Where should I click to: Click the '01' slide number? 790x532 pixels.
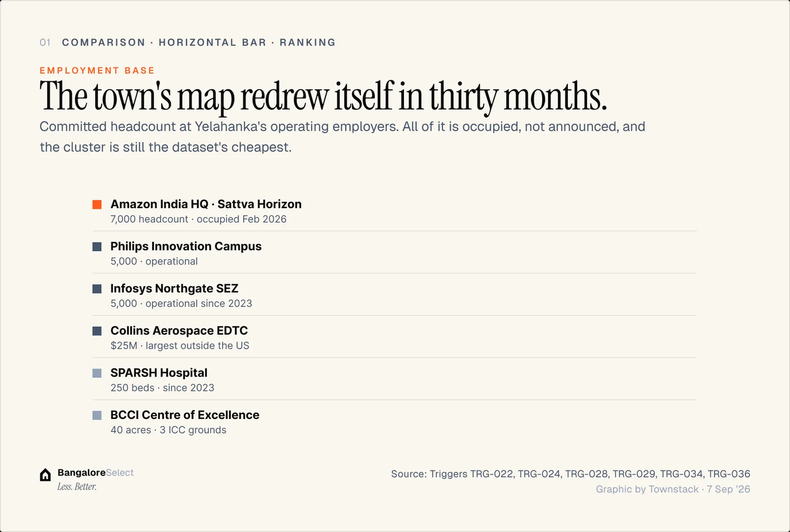pos(45,42)
